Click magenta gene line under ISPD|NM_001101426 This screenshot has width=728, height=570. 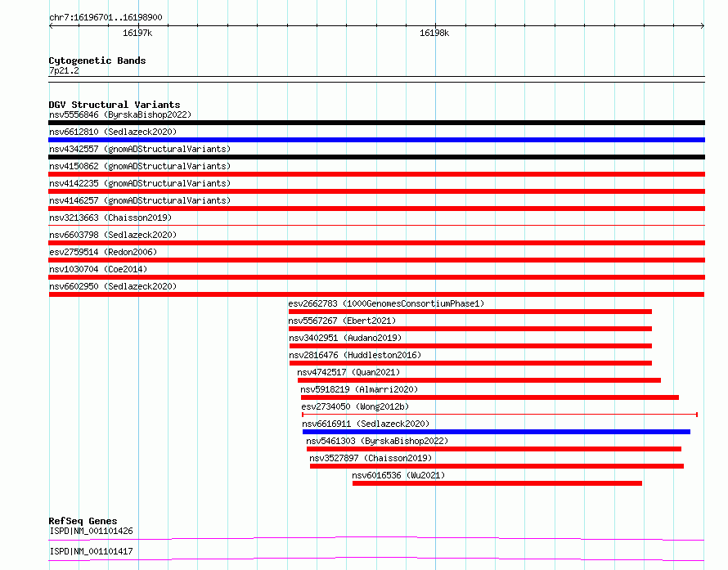pos(376,538)
